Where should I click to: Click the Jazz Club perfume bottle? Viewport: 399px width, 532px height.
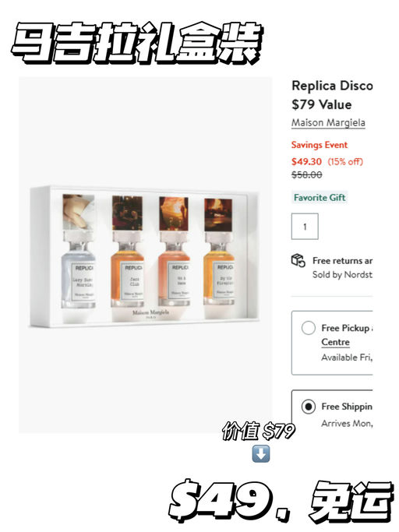[128, 252]
